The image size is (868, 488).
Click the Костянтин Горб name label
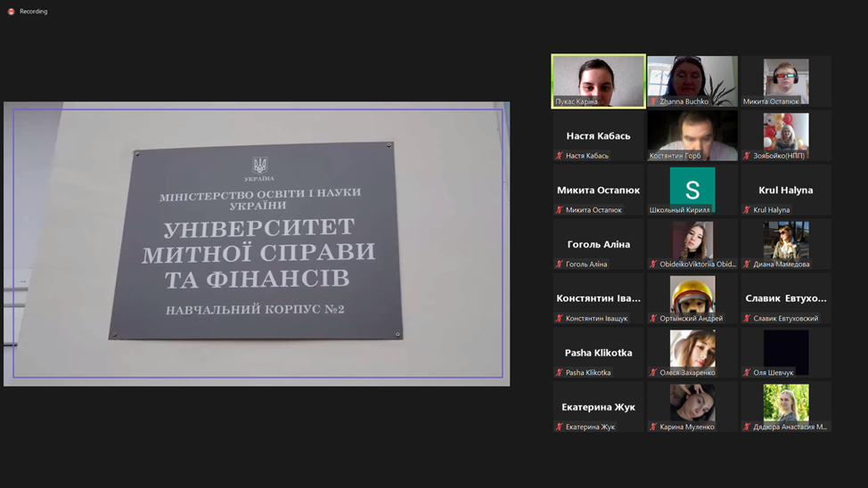[x=675, y=156]
